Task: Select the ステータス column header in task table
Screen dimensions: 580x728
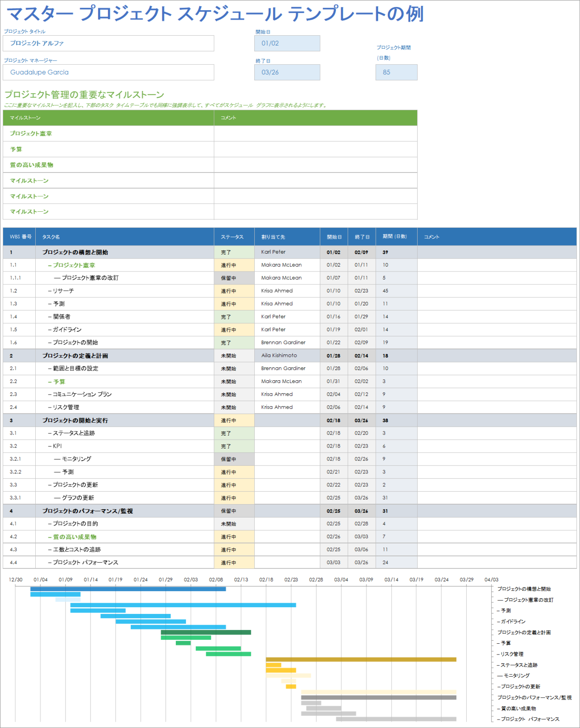Action: pyautogui.click(x=234, y=237)
